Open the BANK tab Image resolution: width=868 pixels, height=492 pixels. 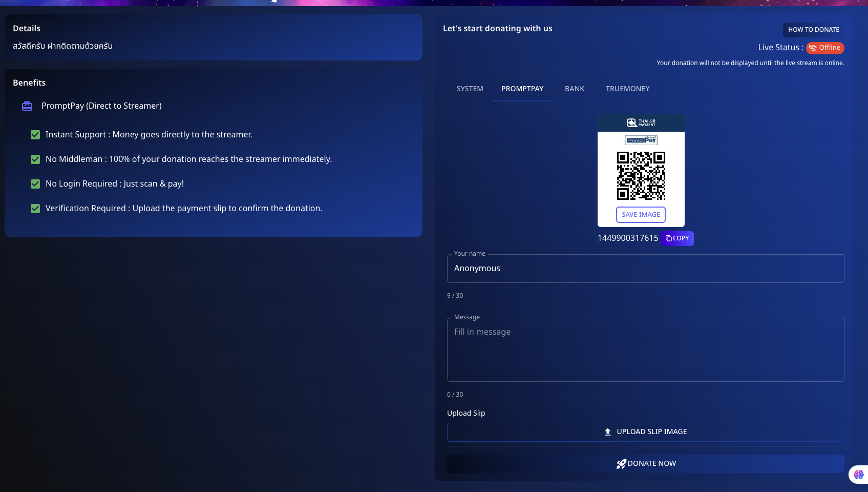click(575, 89)
